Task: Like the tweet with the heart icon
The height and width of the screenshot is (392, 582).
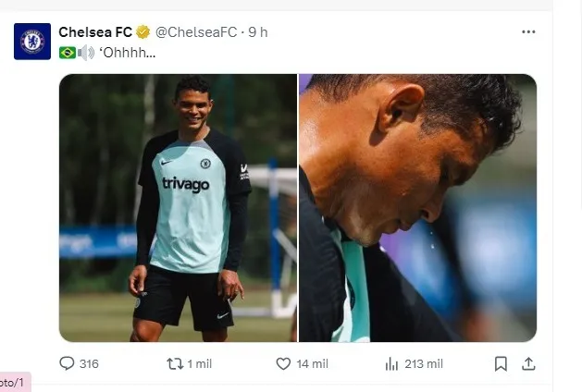Action: point(284,363)
